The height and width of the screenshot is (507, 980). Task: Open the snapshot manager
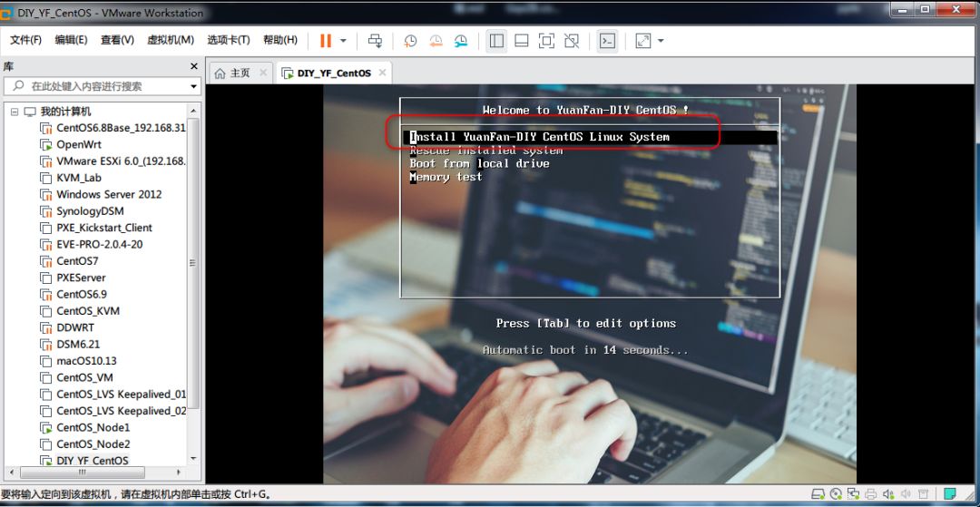461,41
